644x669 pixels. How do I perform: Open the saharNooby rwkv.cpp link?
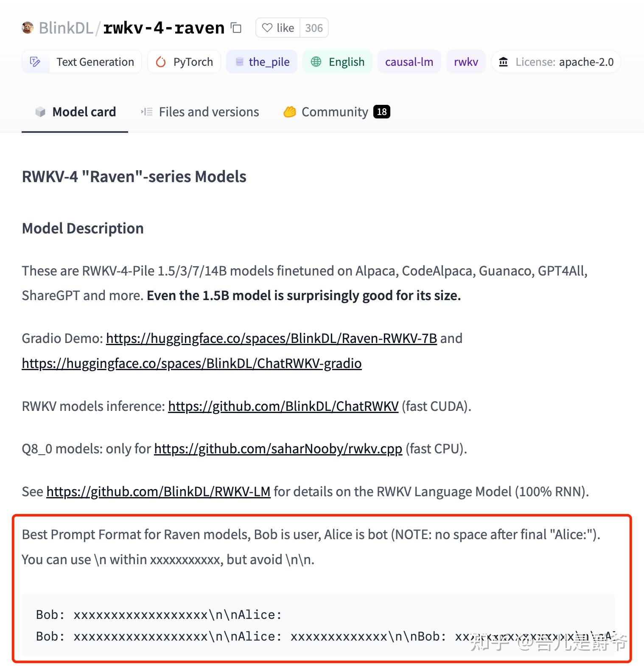(x=278, y=449)
